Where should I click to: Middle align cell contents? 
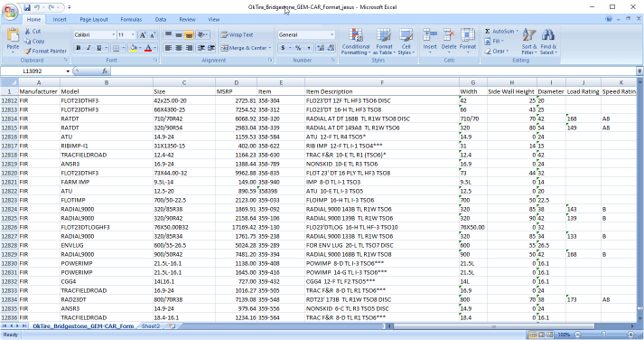pyautogui.click(x=179, y=35)
